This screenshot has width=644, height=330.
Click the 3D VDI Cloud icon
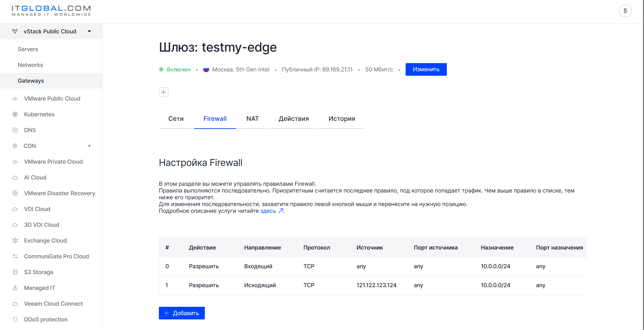tap(15, 225)
